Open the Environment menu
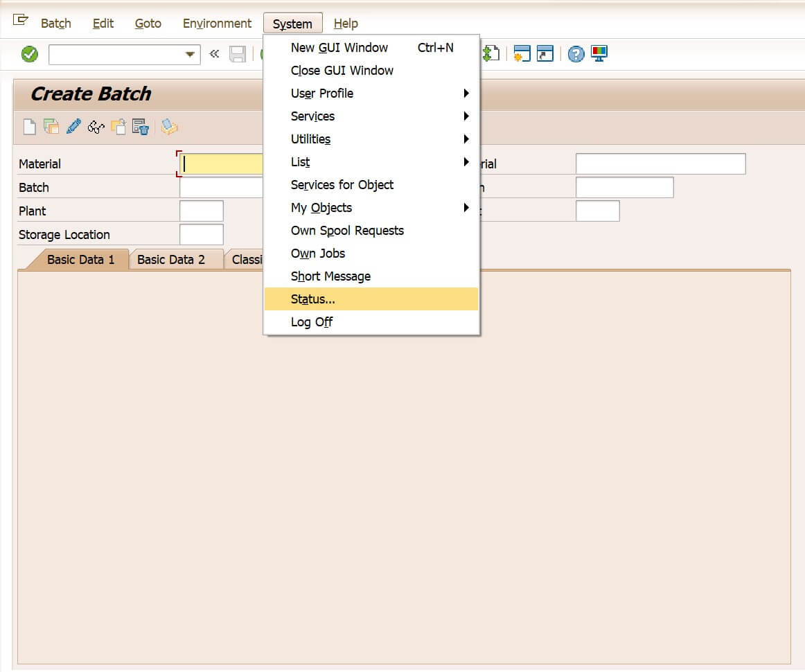805x672 pixels. point(217,23)
